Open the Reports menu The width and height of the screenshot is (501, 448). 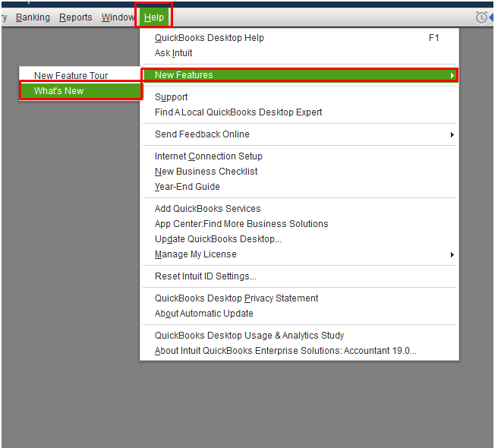tap(76, 17)
